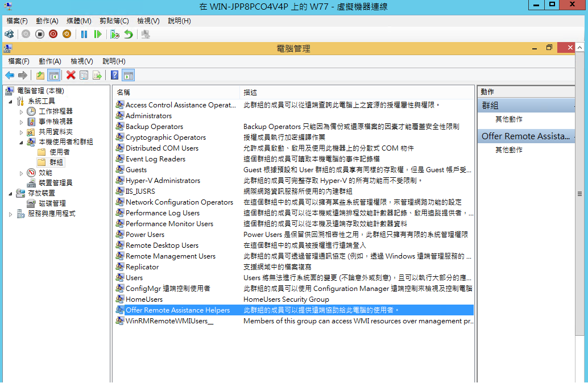Click the greyed-out Start VM power icon

(x=26, y=34)
